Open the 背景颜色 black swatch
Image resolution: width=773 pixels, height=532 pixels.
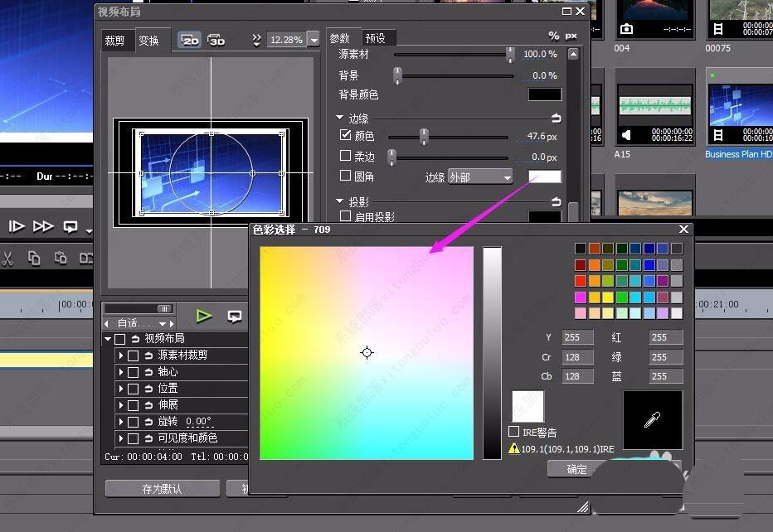[545, 94]
